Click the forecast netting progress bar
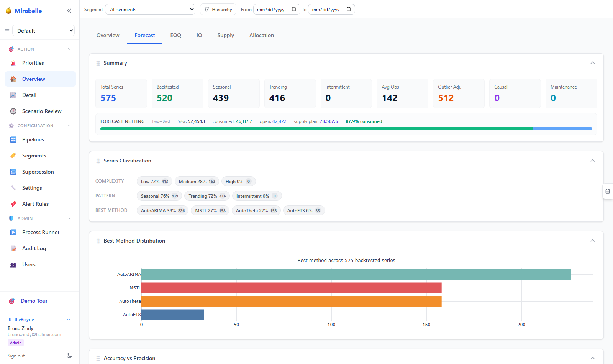 (346, 129)
